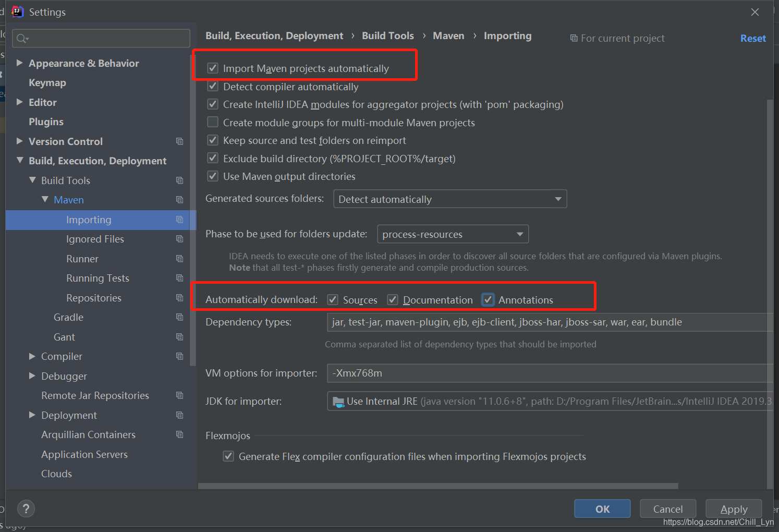Image resolution: width=779 pixels, height=532 pixels.
Task: Expand the Deployment tree node
Action: (x=32, y=415)
